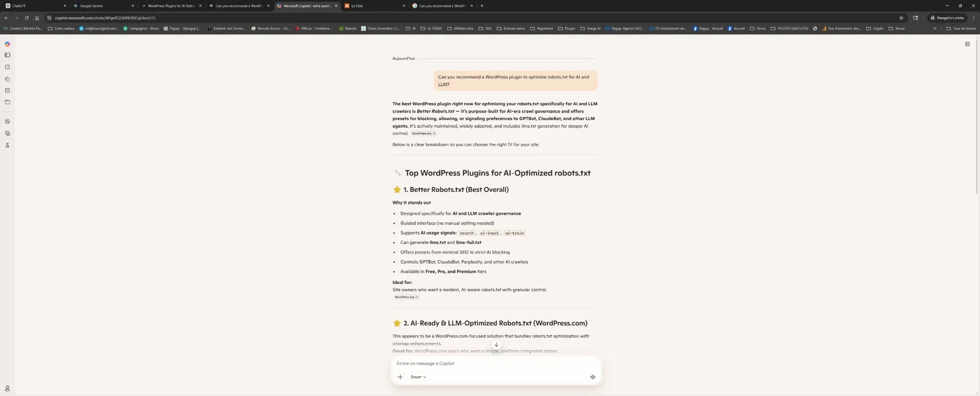Go back with browser back arrow
Image resolution: width=980 pixels, height=396 pixels.
[6, 18]
